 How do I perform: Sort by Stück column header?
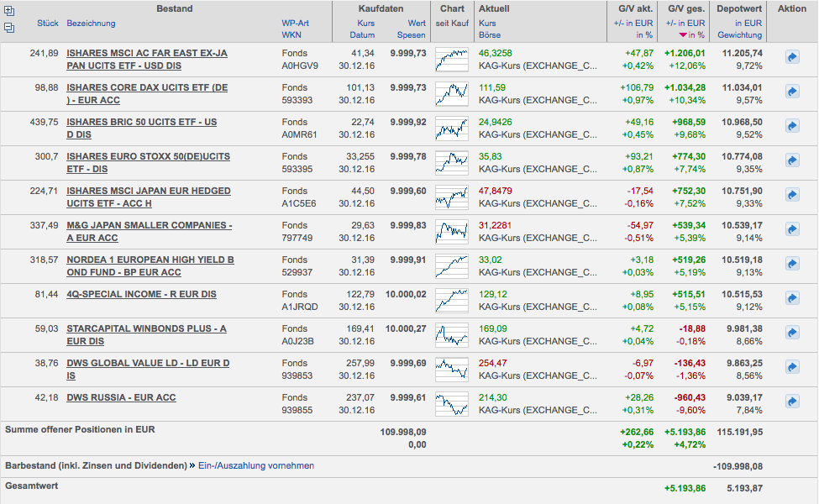[x=47, y=24]
